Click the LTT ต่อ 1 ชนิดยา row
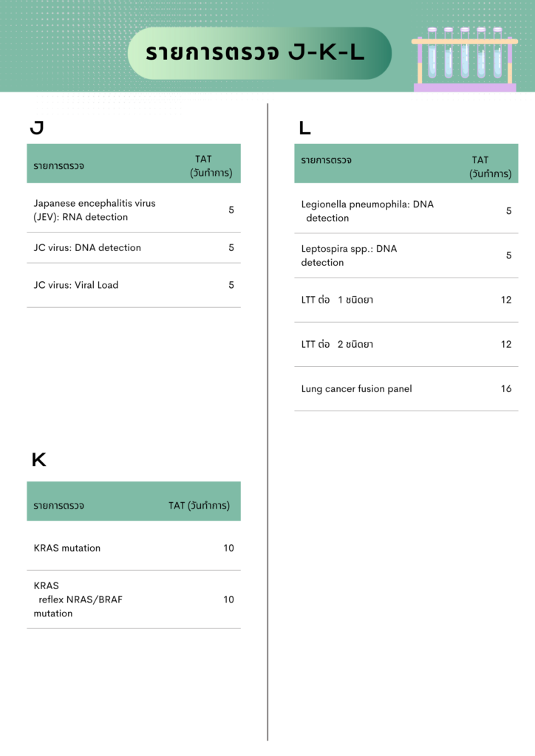535x756 pixels. (x=406, y=300)
